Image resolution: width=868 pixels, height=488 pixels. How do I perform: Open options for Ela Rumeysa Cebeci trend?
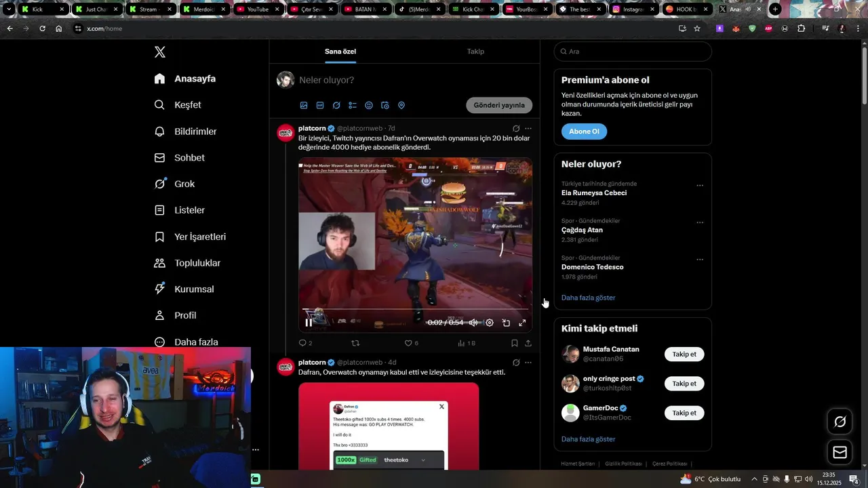coord(700,186)
